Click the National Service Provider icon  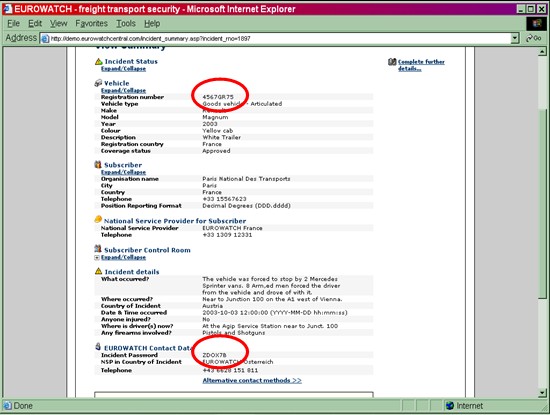click(98, 219)
